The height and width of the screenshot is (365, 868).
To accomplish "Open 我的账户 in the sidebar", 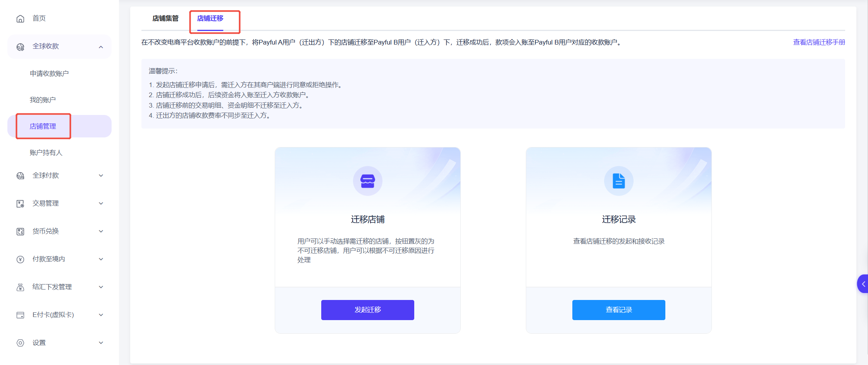I will click(43, 100).
